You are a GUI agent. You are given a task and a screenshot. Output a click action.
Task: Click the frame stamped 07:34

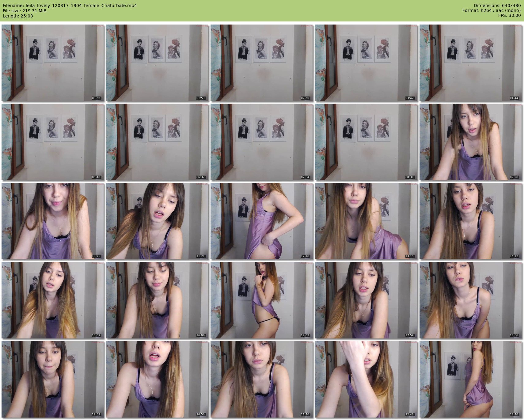(x=262, y=142)
